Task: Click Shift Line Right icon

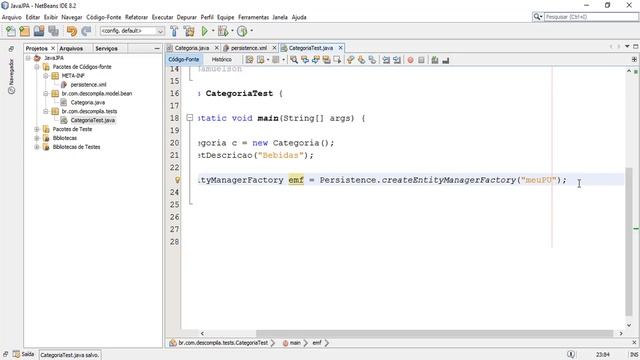Action: click(x=397, y=60)
